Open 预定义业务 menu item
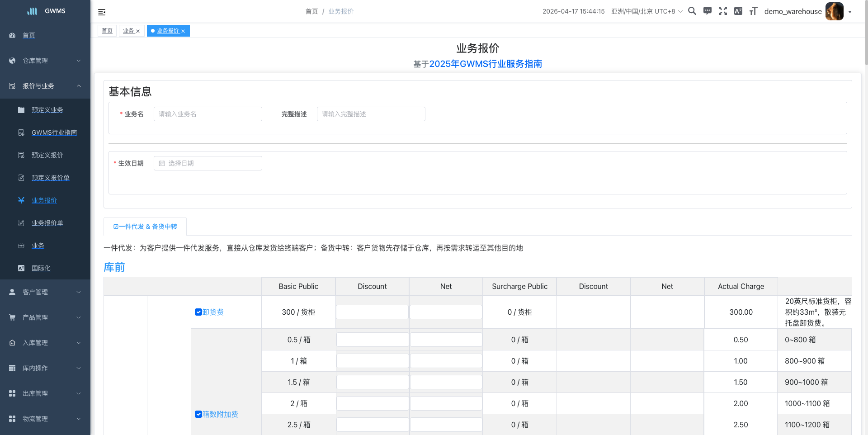This screenshot has height=435, width=868. 47,110
